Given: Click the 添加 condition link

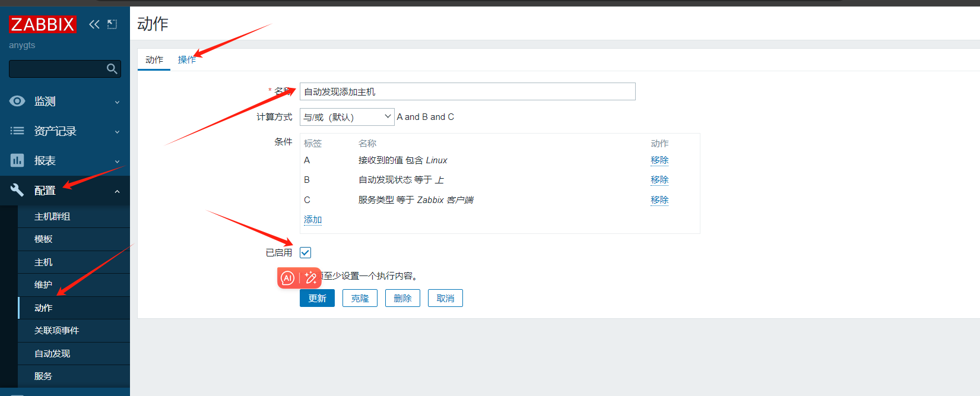Looking at the screenshot, I should tap(313, 220).
